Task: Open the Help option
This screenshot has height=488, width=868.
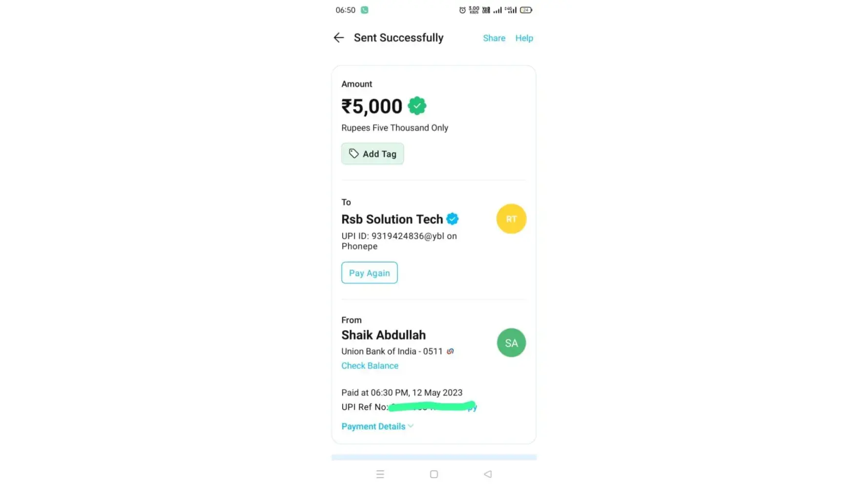Action: [x=524, y=38]
